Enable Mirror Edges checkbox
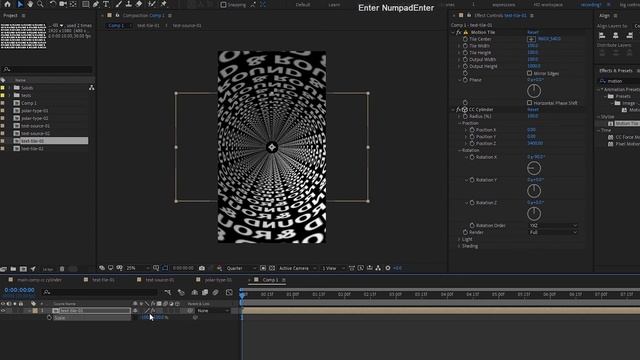The height and width of the screenshot is (360, 640). (x=529, y=73)
